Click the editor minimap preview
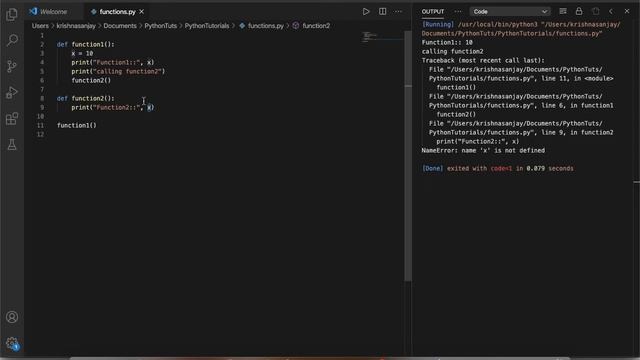 coord(382,38)
